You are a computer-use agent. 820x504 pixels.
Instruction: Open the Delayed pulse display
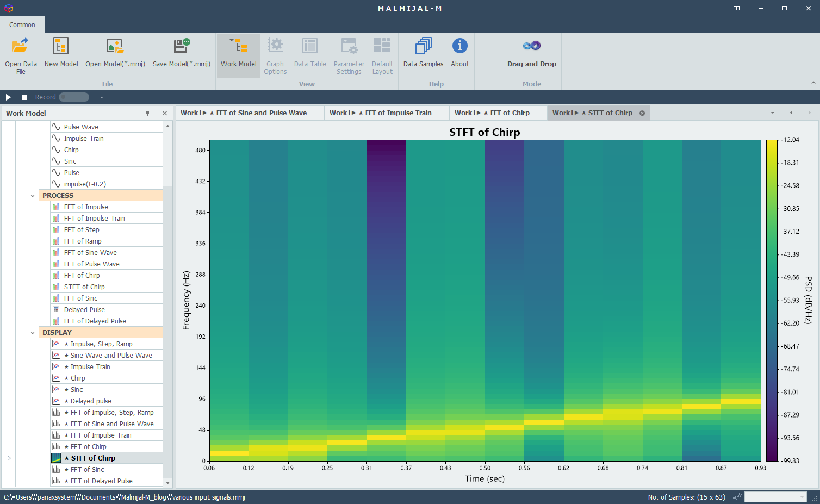click(107, 401)
